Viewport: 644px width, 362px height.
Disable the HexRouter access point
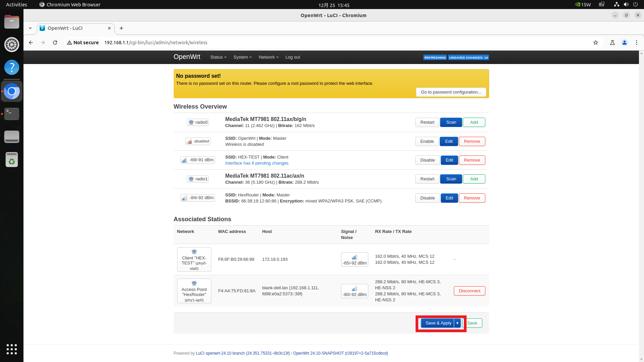point(427,198)
